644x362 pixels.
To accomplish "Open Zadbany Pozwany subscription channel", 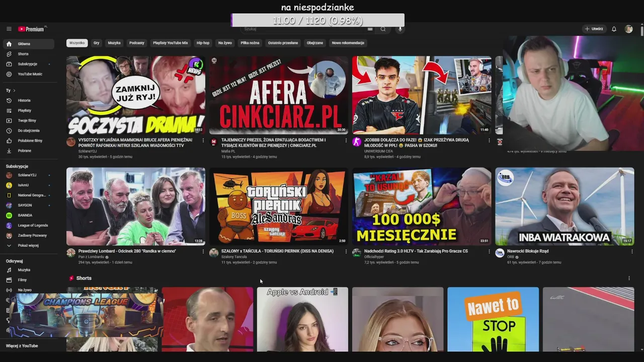I will (x=29, y=235).
